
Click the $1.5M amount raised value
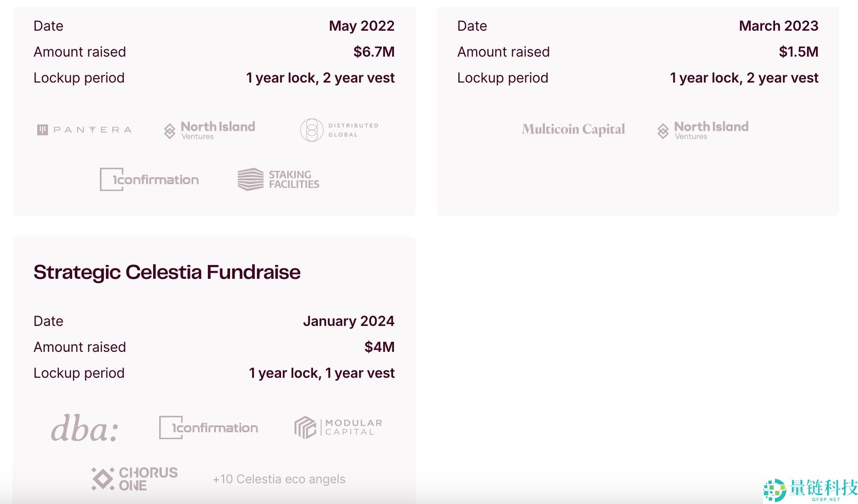tap(798, 52)
